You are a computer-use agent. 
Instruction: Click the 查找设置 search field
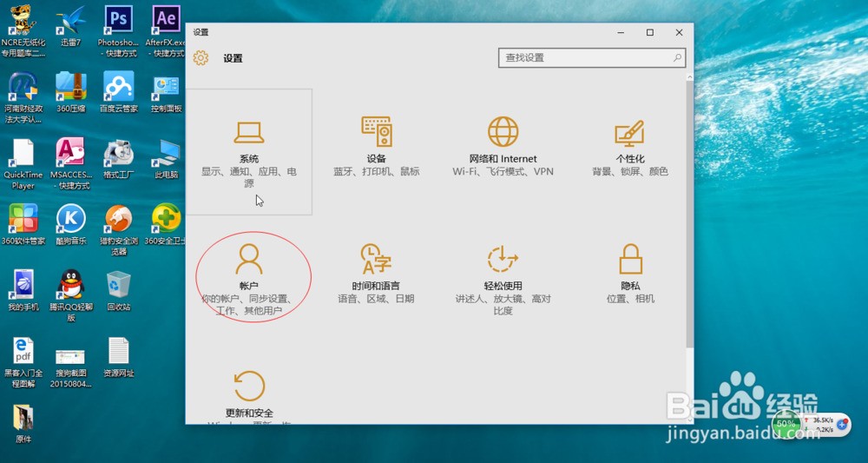click(592, 57)
